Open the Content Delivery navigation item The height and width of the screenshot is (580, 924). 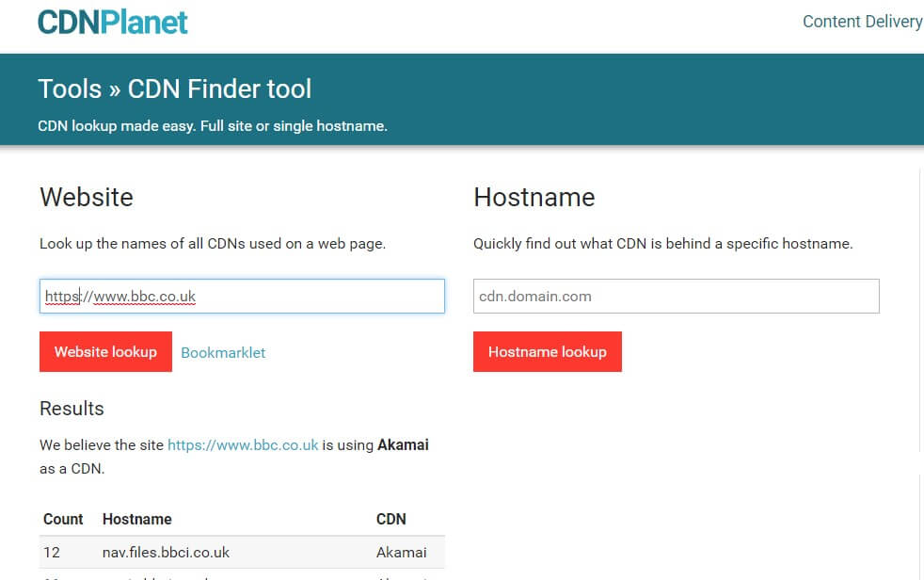(862, 22)
